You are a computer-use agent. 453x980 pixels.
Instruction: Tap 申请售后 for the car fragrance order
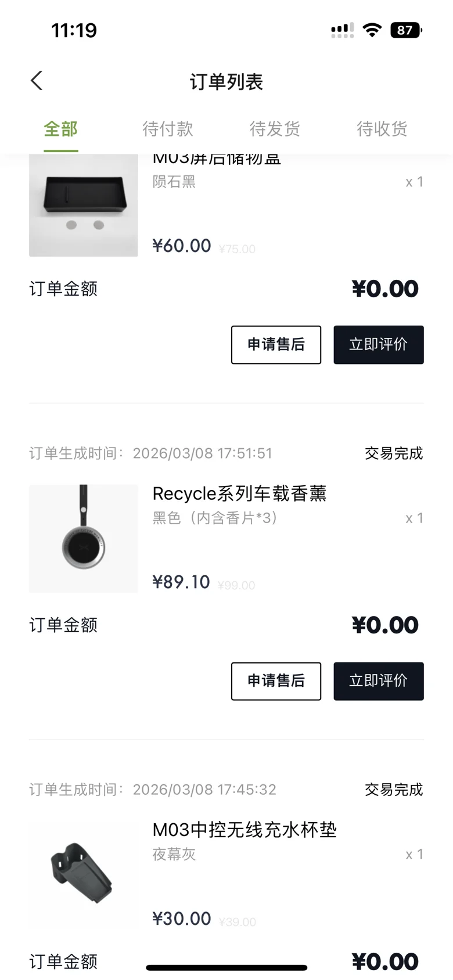pos(276,681)
